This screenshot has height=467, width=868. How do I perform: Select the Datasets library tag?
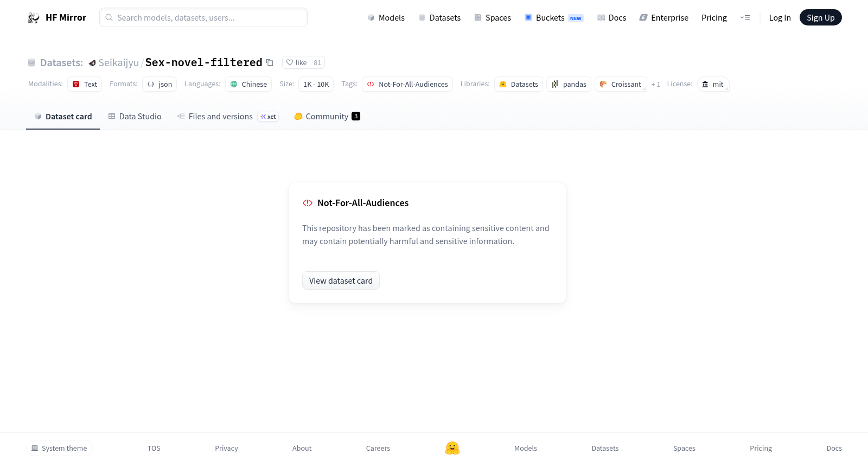[x=519, y=84]
